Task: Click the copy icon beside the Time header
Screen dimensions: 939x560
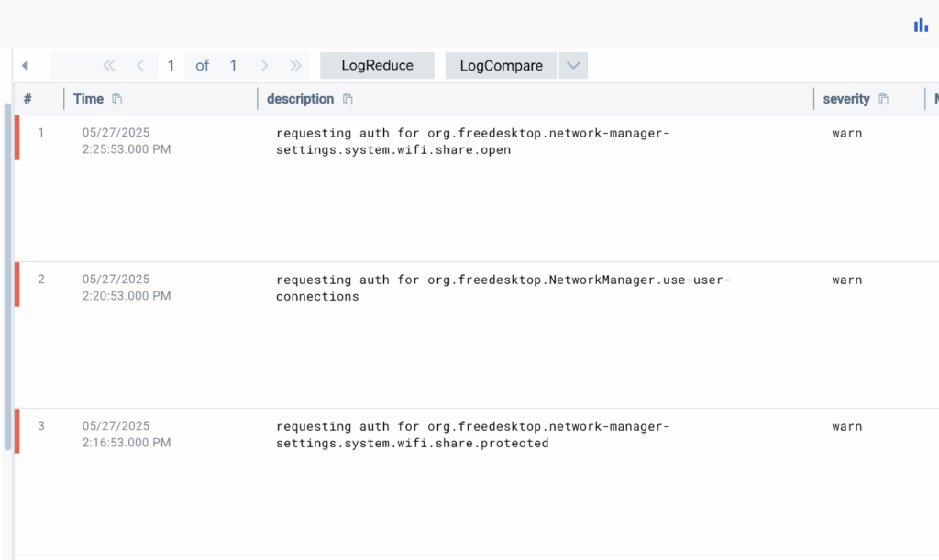Action: pyautogui.click(x=117, y=98)
